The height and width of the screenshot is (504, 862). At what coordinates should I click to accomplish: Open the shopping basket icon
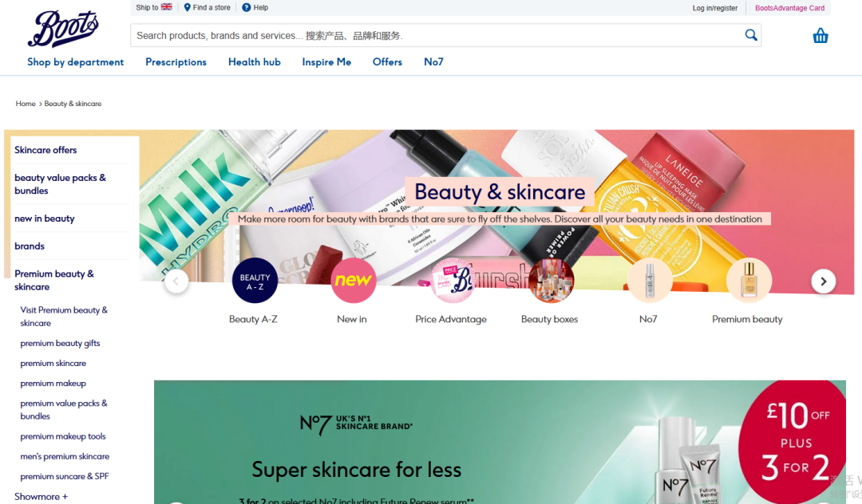point(820,36)
